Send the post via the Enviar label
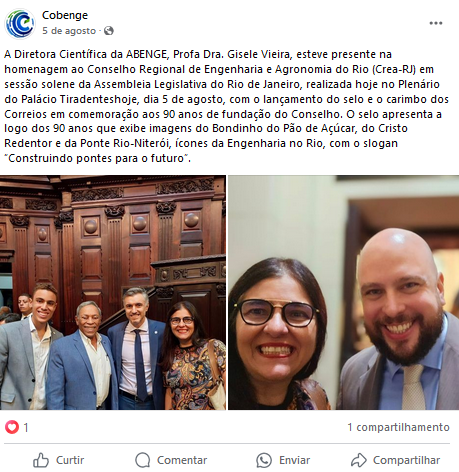Viewport: 459px width, 472px height. click(x=294, y=460)
